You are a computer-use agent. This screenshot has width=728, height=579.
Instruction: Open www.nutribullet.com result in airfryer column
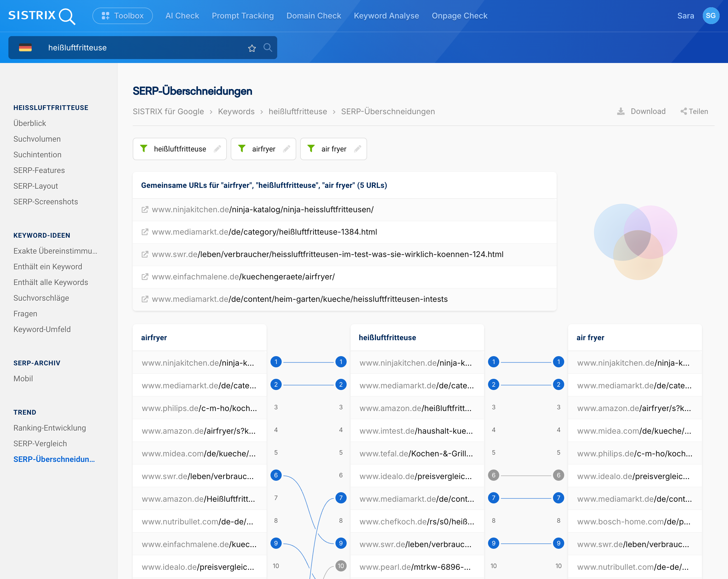(x=197, y=522)
